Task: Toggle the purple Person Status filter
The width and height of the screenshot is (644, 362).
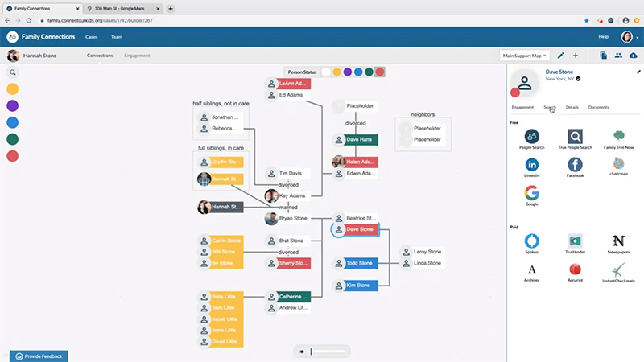Action: coord(348,72)
